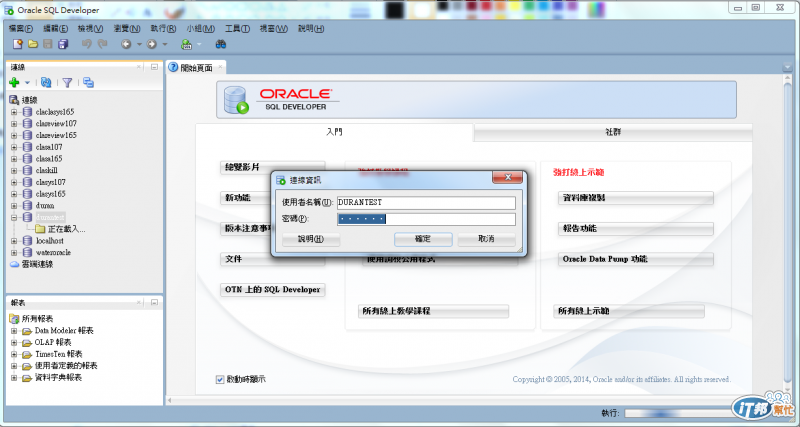Open dropdown next to Forward arrow
Viewport: 800px width, 427px height.
[x=164, y=44]
